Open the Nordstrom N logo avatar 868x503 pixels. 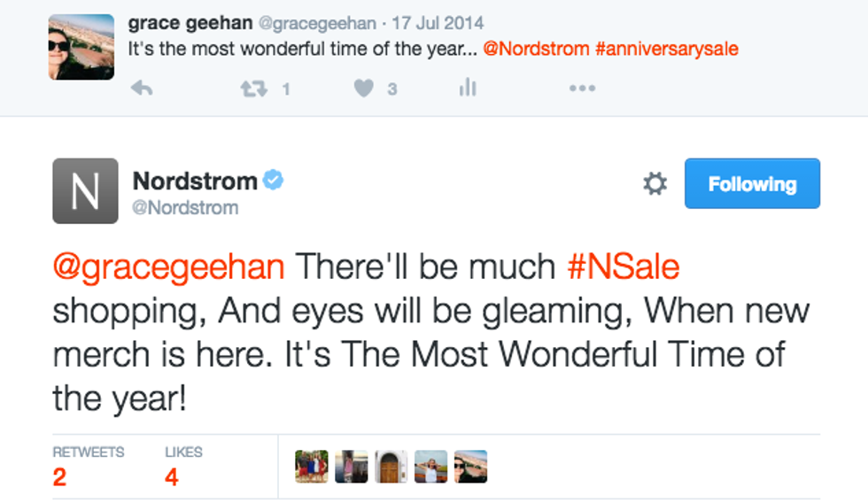(85, 190)
